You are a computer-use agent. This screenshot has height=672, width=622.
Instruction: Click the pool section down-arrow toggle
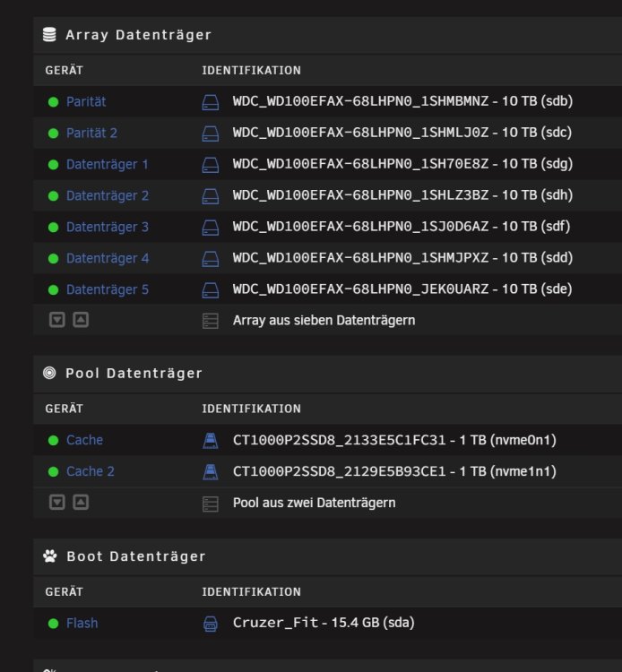[x=57, y=503]
